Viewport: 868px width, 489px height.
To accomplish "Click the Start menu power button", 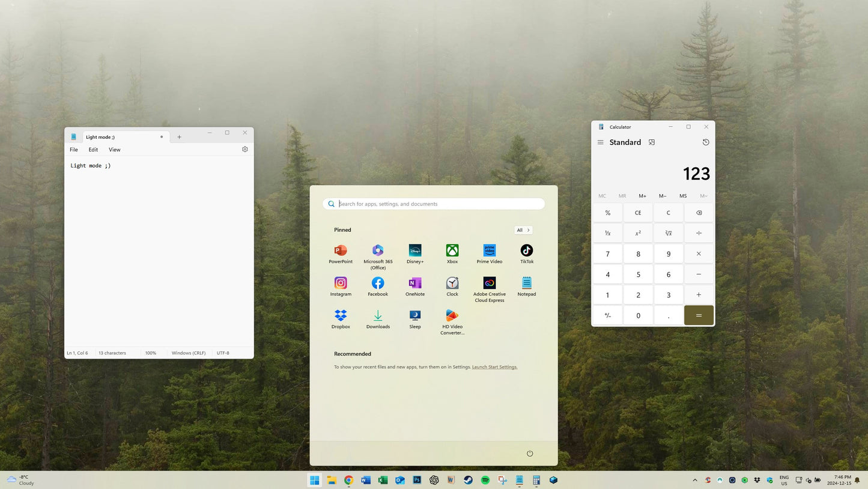I will coord(530,454).
